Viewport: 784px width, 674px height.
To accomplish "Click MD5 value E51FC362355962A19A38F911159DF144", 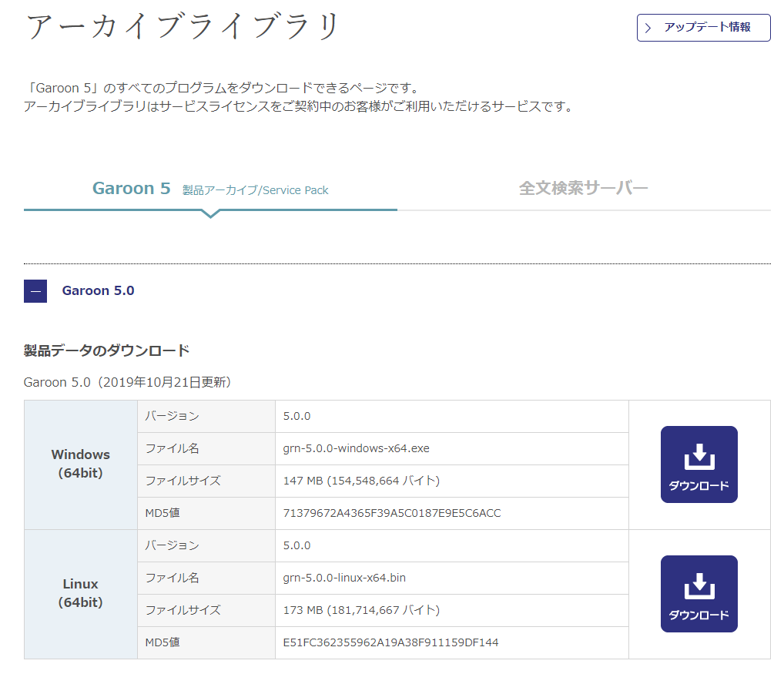I will pyautogui.click(x=390, y=642).
